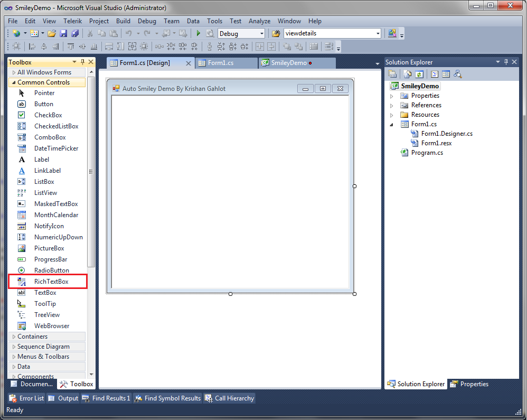The width and height of the screenshot is (527, 420).
Task: Click the Save All toolbar icon
Action: pyautogui.click(x=76, y=33)
